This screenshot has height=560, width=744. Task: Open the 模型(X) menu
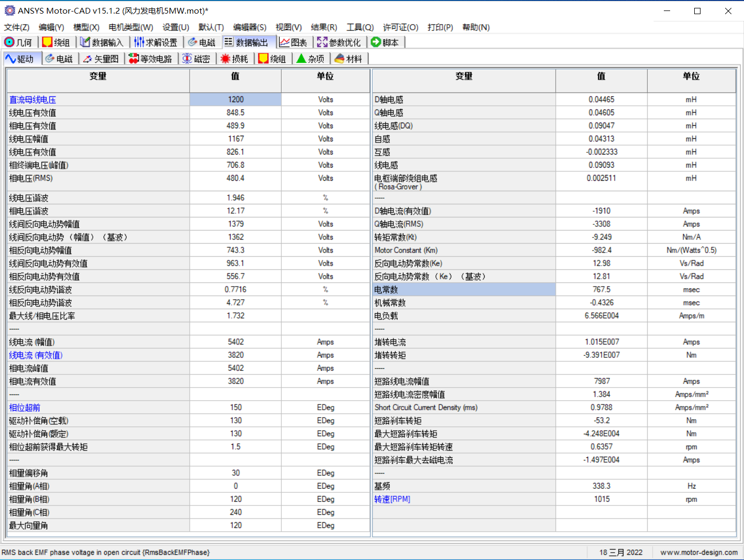click(86, 27)
